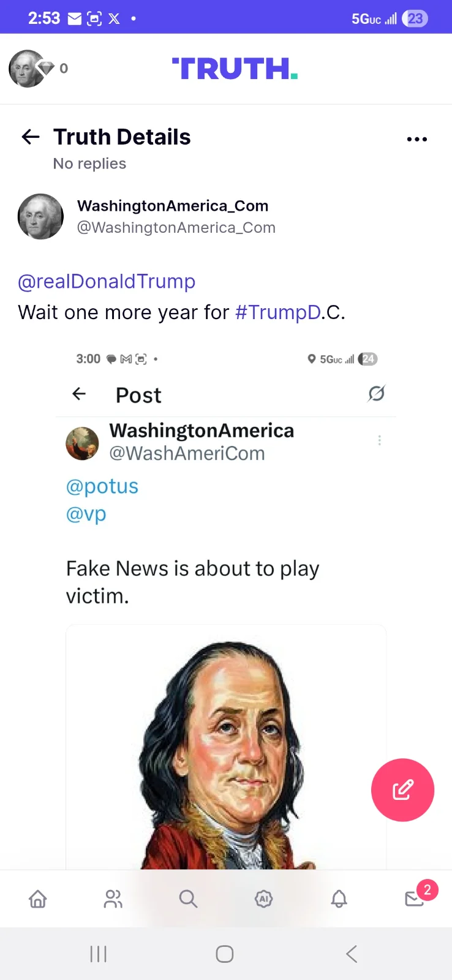Open the three-dot more options menu

point(416,139)
